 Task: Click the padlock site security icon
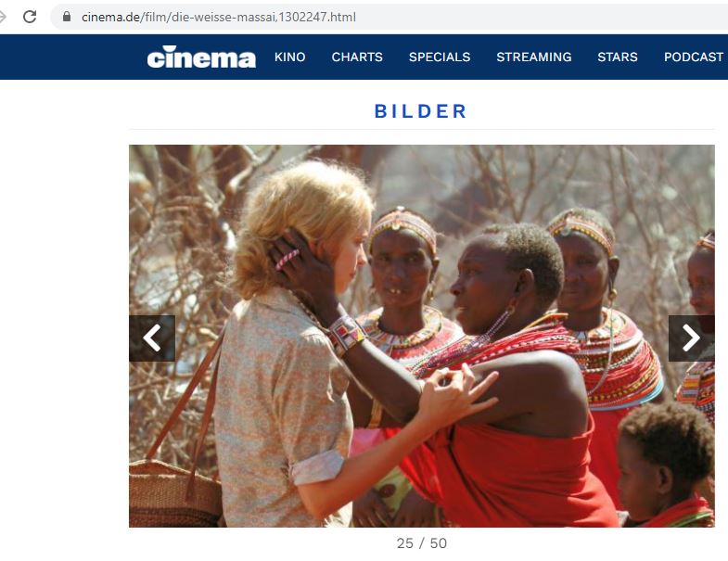click(67, 18)
